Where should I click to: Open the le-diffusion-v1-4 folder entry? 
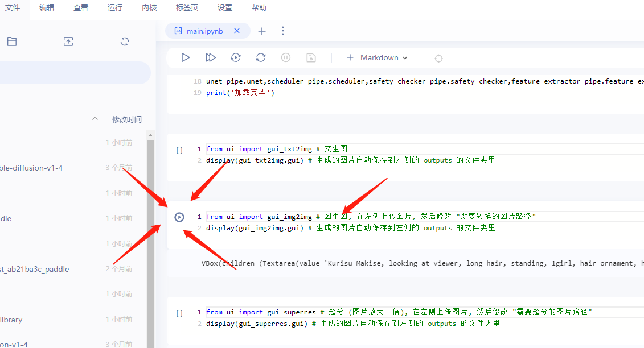31,168
